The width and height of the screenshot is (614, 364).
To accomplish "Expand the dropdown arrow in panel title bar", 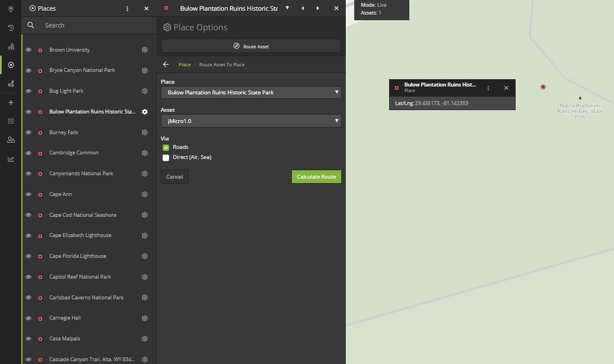I will 287,8.
